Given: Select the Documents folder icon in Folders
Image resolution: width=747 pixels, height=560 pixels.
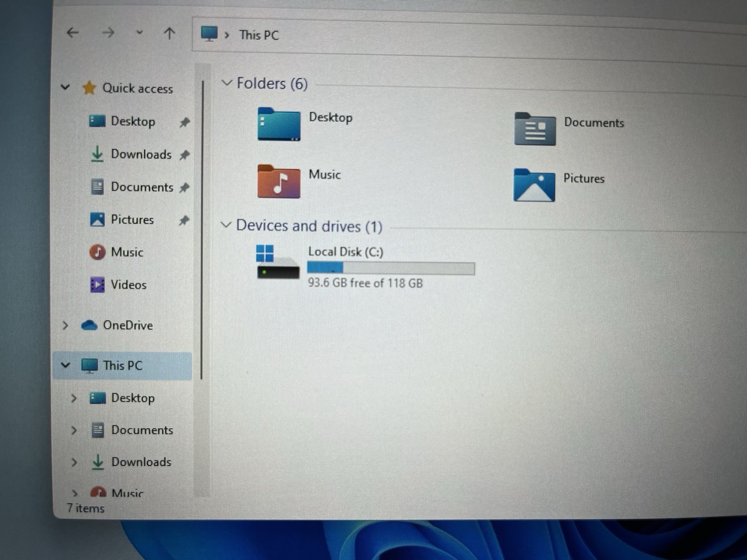Looking at the screenshot, I should coord(535,129).
